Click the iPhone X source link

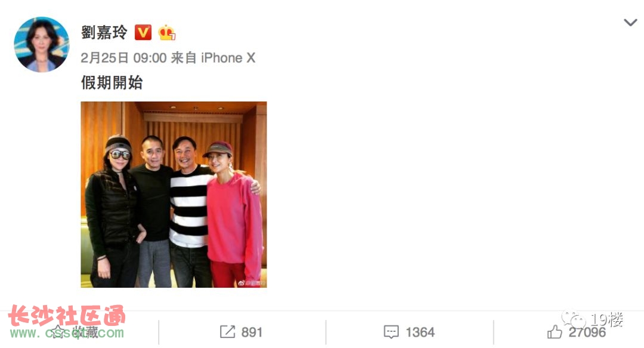(228, 58)
